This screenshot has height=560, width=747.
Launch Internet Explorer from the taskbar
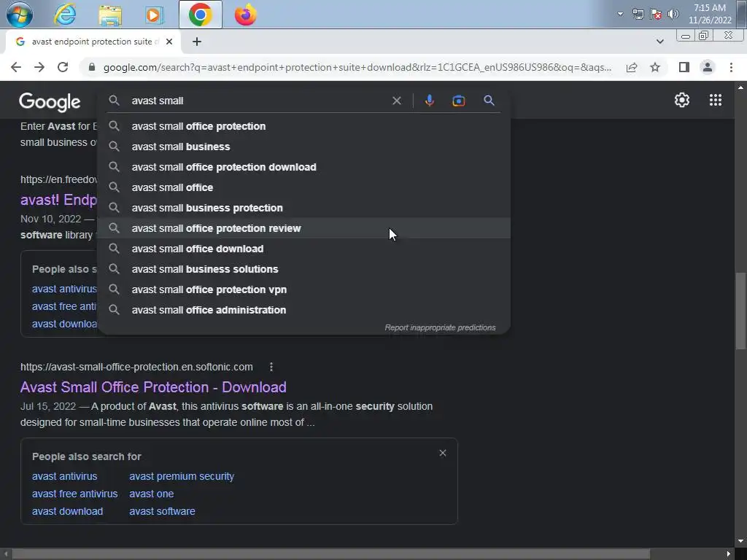coord(65,15)
